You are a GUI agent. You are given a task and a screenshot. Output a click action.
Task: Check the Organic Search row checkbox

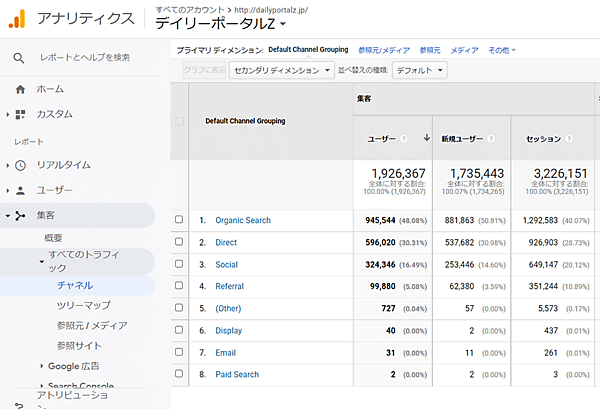tap(179, 220)
